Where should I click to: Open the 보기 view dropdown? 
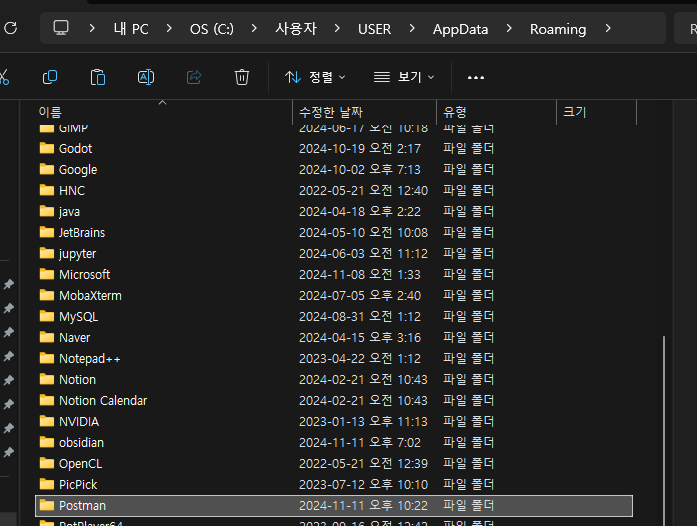point(404,77)
